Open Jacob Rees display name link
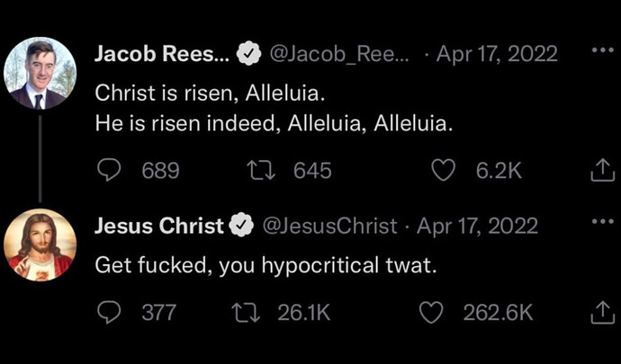This screenshot has width=621, height=364. coord(164,54)
